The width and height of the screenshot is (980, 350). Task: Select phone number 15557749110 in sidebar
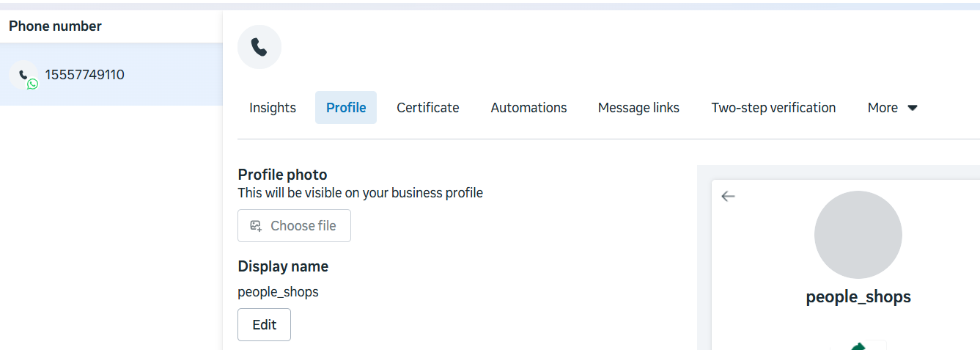tap(84, 75)
